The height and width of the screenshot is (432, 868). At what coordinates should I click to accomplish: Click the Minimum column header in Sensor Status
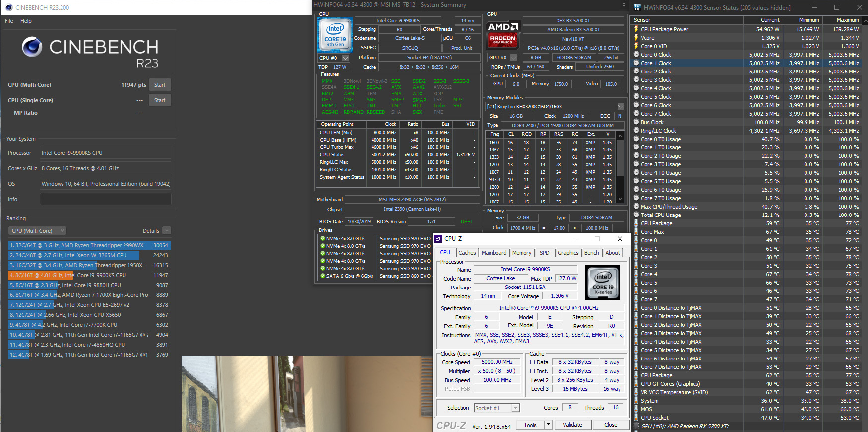(803, 20)
